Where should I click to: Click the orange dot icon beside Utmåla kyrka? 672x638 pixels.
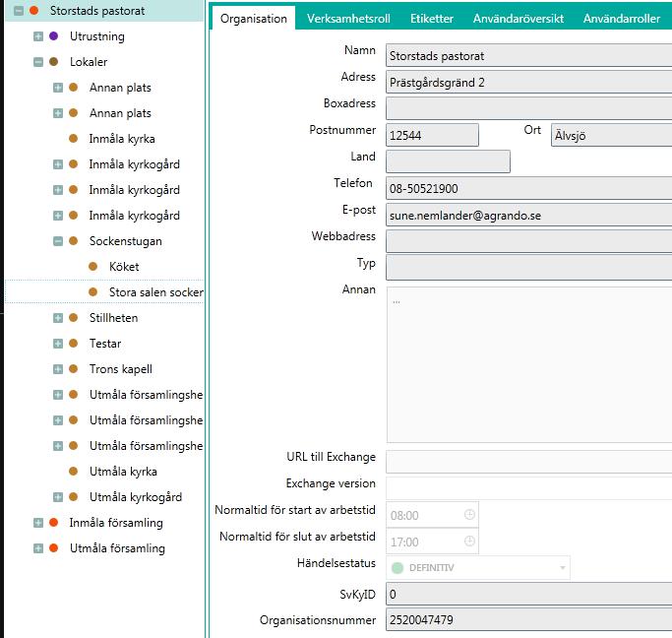tap(73, 472)
